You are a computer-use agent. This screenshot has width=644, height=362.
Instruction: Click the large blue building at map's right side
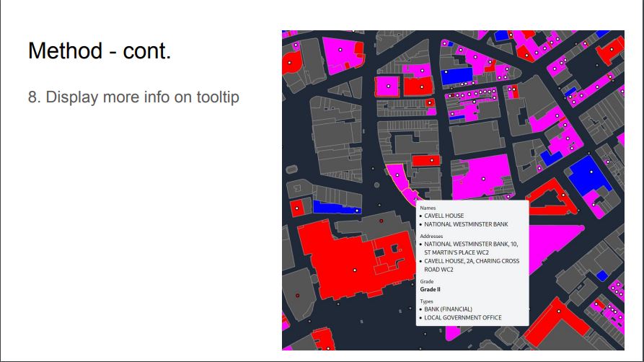coord(587,176)
